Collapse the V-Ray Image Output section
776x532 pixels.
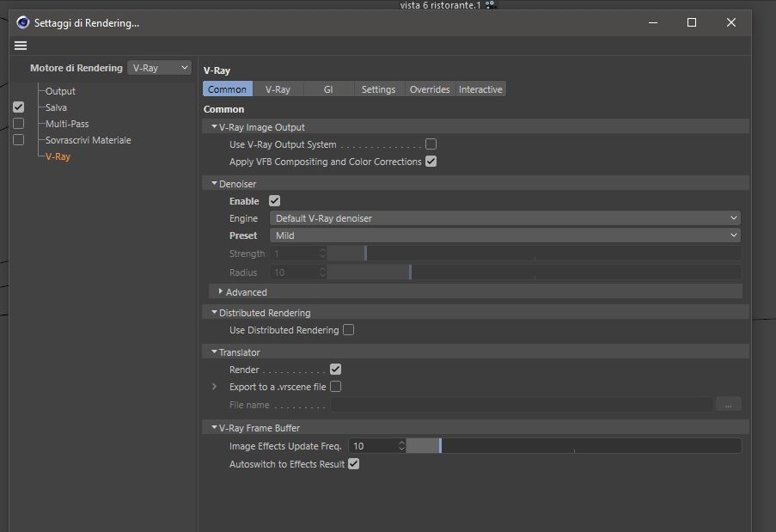pyautogui.click(x=214, y=126)
